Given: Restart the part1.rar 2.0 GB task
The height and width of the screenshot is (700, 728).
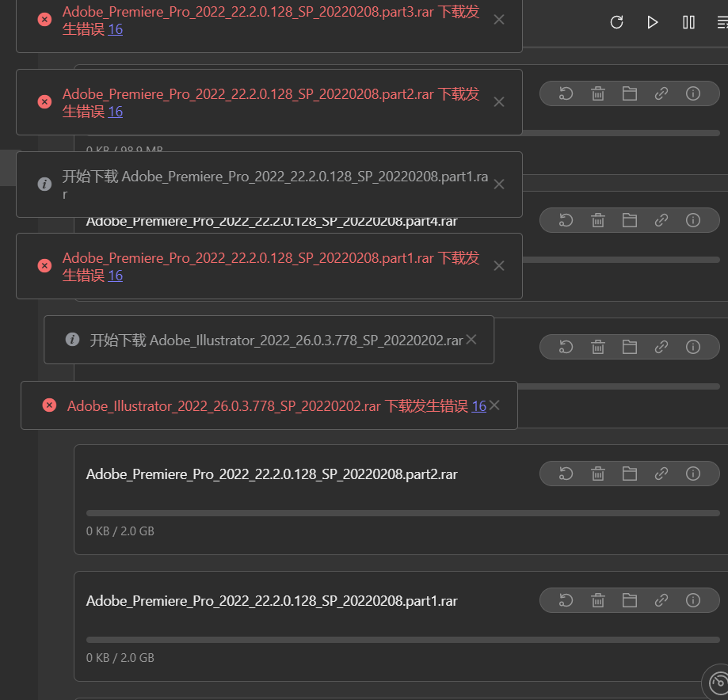Looking at the screenshot, I should pos(566,600).
